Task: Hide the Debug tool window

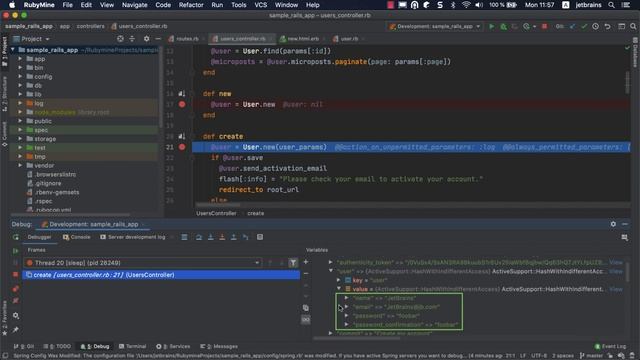Action: 625,224
